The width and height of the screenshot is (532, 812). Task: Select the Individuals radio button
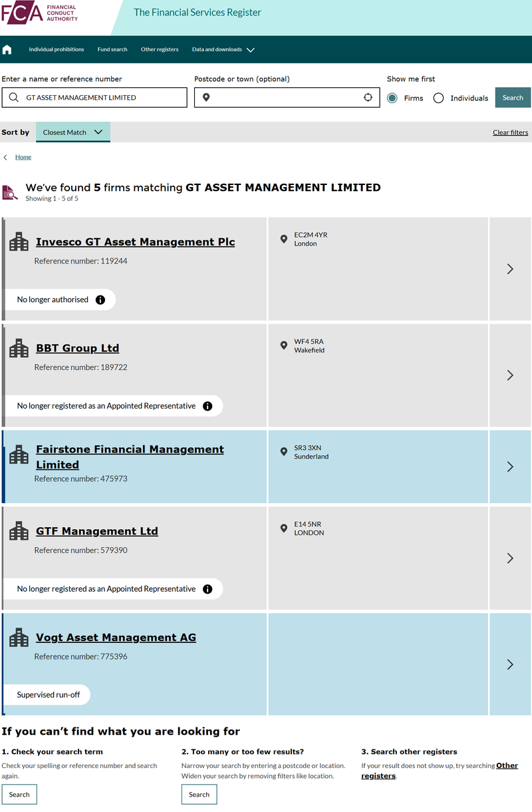coord(438,98)
